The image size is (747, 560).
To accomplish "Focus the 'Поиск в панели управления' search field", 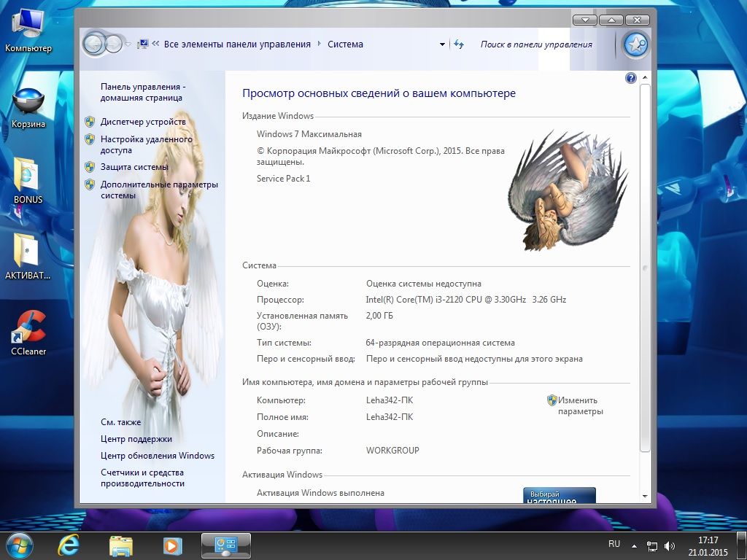I will (536, 44).
